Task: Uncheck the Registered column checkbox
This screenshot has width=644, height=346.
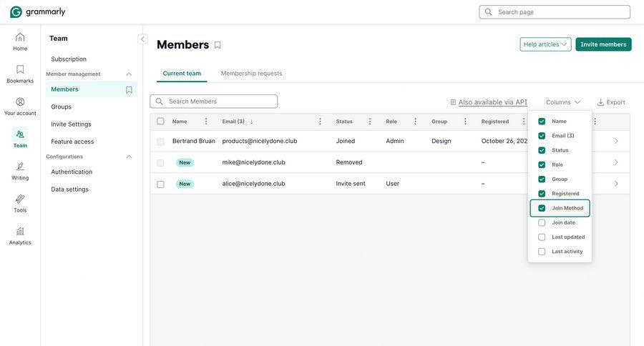Action: [542, 193]
